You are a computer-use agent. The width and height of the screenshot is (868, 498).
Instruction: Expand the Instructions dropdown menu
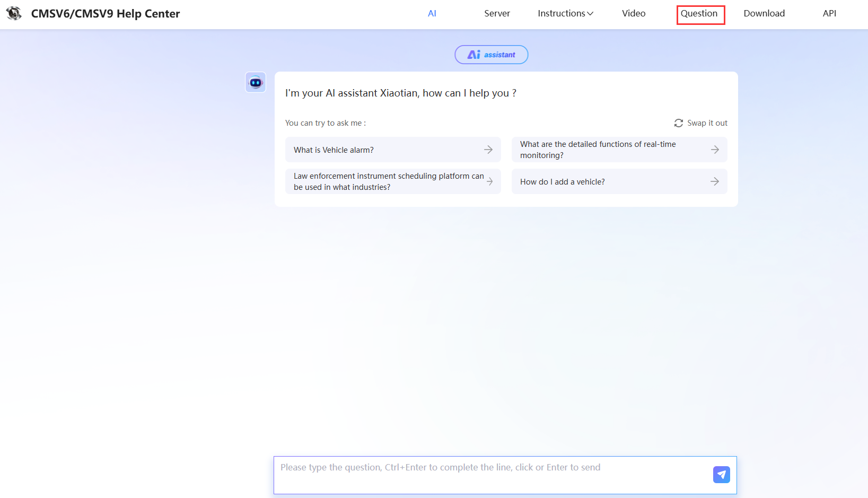[x=562, y=13]
